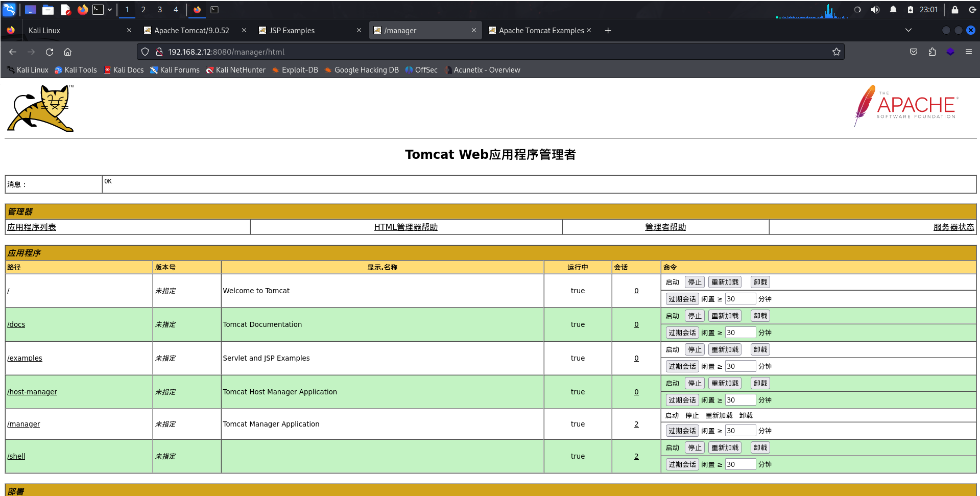The width and height of the screenshot is (980, 496).
Task: Expand the list all tabs chevron
Action: [909, 30]
